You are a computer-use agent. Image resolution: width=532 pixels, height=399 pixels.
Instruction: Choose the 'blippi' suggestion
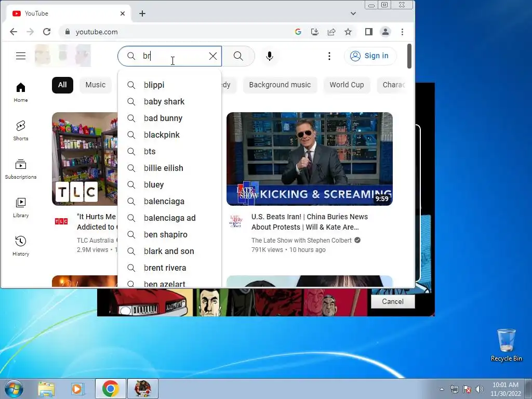pyautogui.click(x=170, y=85)
